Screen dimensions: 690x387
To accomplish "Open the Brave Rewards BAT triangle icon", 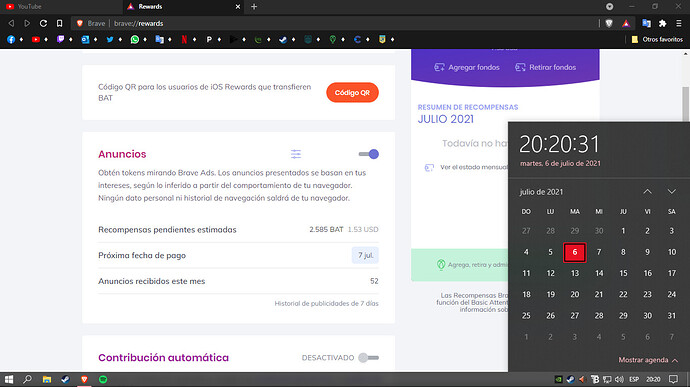I will click(x=626, y=23).
